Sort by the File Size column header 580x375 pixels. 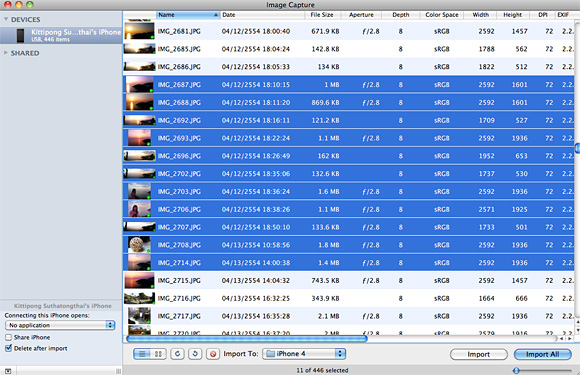322,15
